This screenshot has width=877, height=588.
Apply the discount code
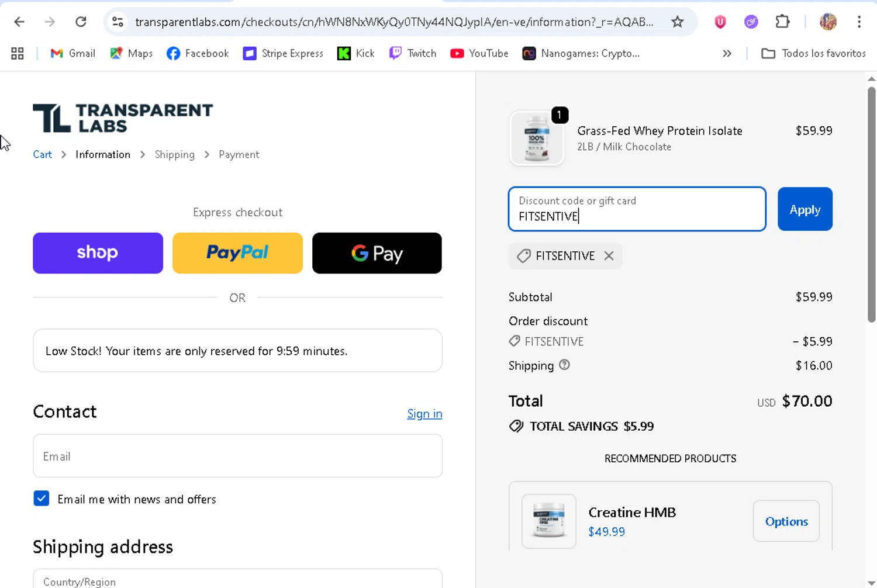pyautogui.click(x=805, y=209)
